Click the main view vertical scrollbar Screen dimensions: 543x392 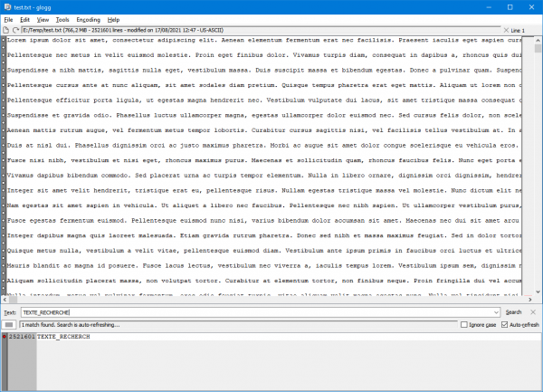538,163
